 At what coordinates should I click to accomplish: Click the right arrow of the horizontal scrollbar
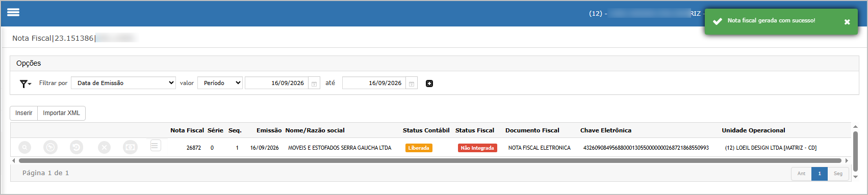click(x=847, y=160)
